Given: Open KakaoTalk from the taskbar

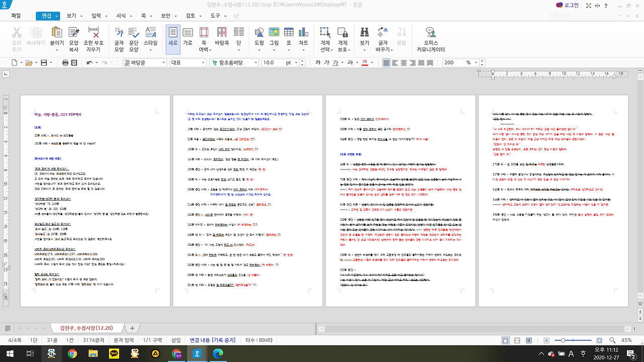Looking at the screenshot, I should (x=114, y=353).
